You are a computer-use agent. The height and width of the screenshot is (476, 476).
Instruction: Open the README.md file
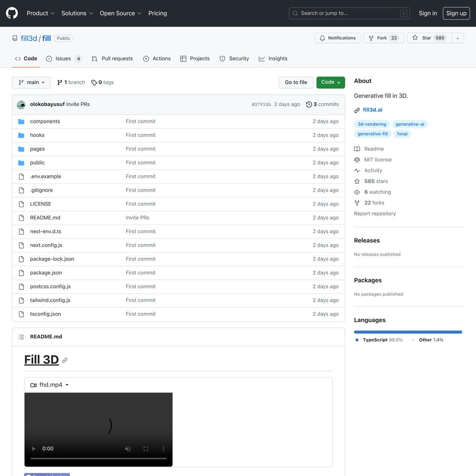point(45,218)
